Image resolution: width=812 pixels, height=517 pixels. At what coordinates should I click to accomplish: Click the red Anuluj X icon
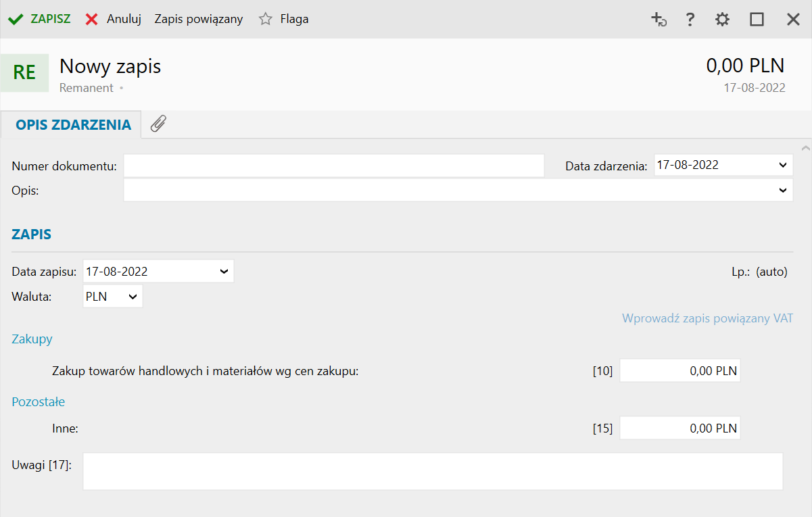click(91, 19)
